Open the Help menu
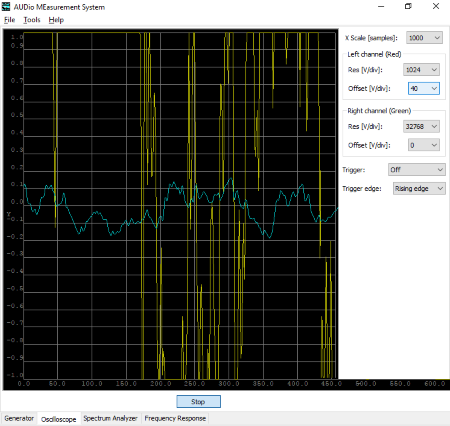This screenshot has width=450, height=426. tap(56, 20)
